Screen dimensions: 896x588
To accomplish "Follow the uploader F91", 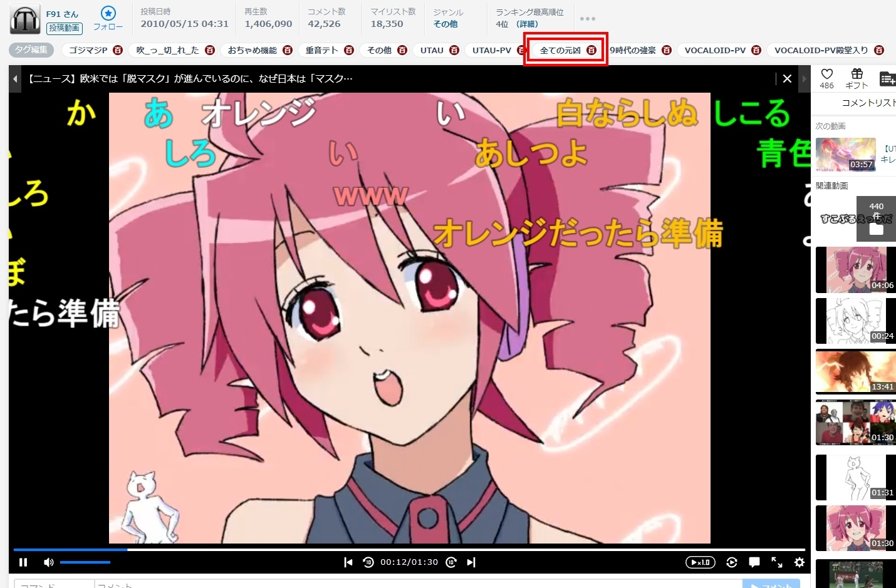I will [108, 18].
